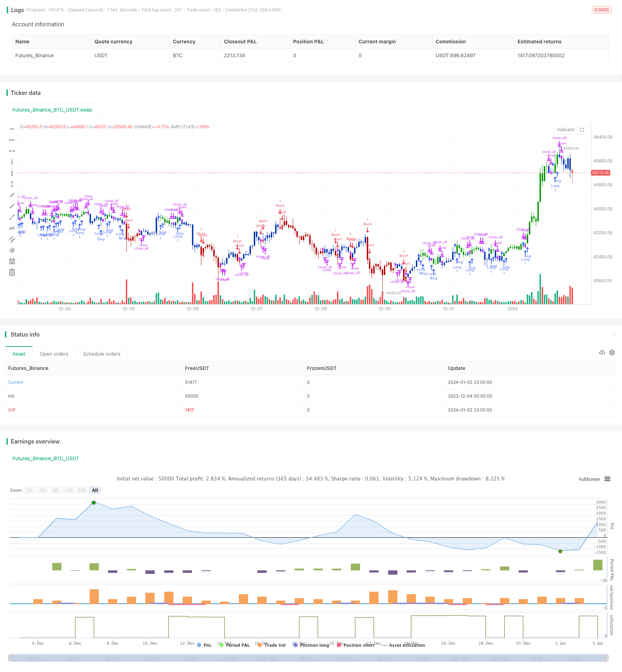This screenshot has width=622, height=672.
Task: Click the Indicator button on the chart
Action: pyautogui.click(x=566, y=130)
